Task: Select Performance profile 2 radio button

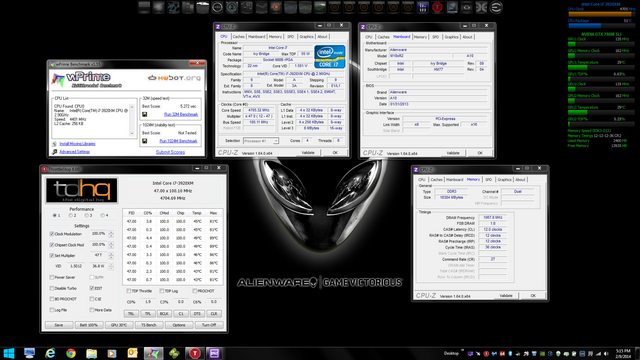Action: [x=71, y=216]
